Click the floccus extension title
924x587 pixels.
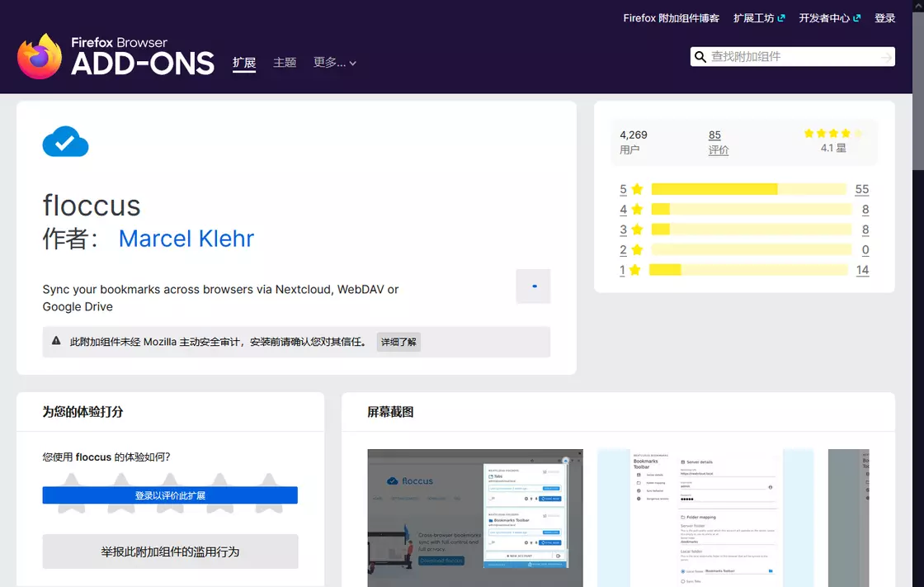coord(92,206)
